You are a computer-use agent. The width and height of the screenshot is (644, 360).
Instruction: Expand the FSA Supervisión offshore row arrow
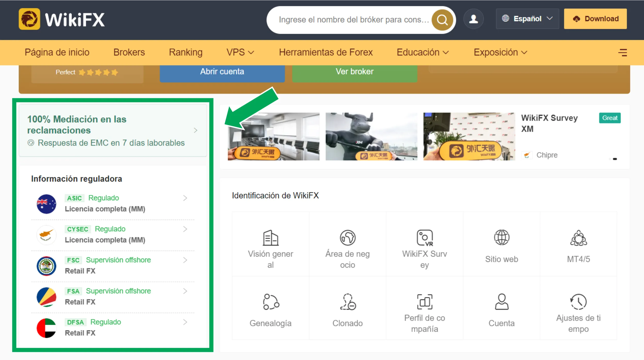(185, 291)
